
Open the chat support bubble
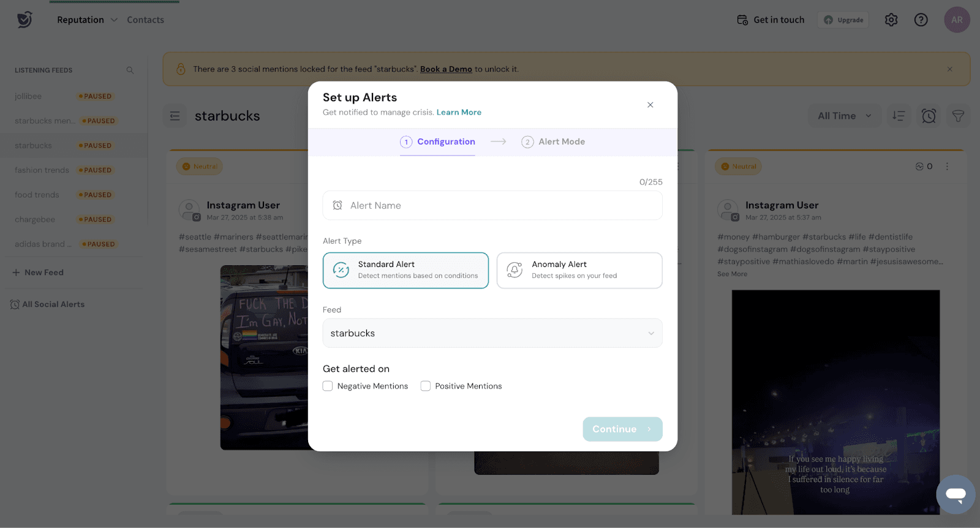click(x=956, y=494)
